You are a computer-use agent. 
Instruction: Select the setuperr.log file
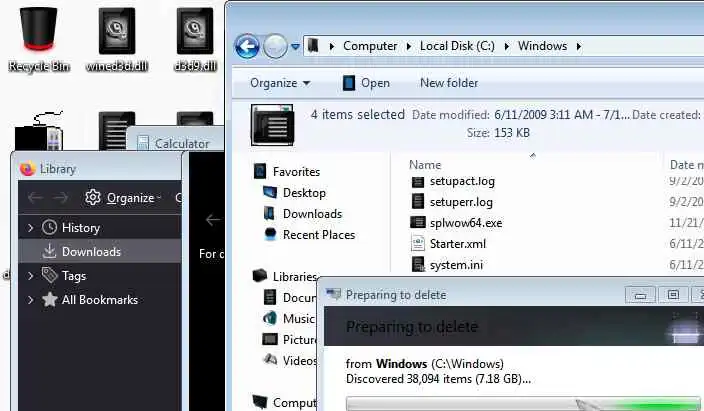[461, 202]
